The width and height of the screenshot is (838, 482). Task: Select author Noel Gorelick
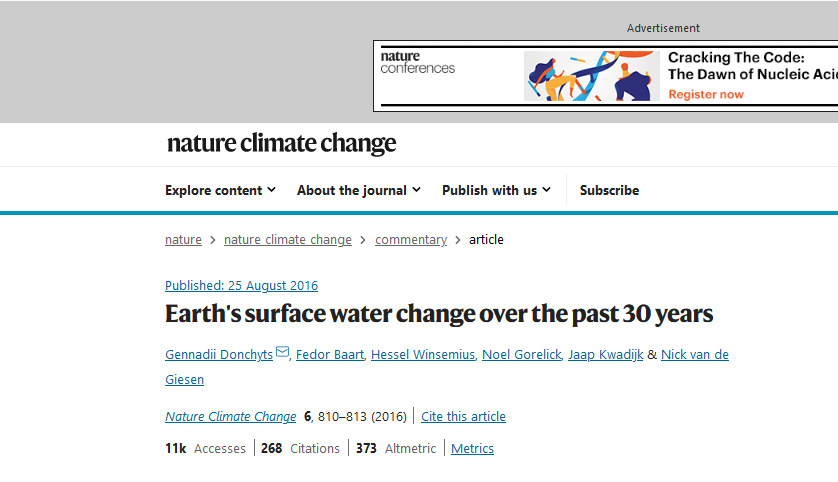point(520,355)
